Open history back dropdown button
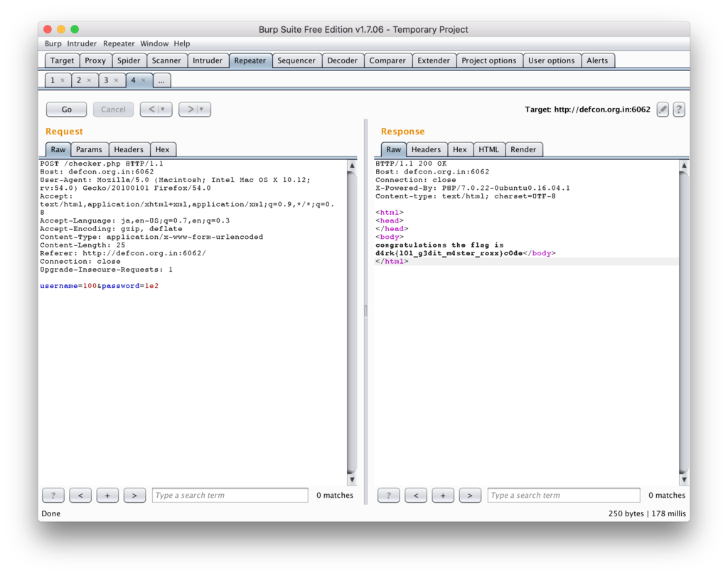The width and height of the screenshot is (728, 576). (x=156, y=110)
